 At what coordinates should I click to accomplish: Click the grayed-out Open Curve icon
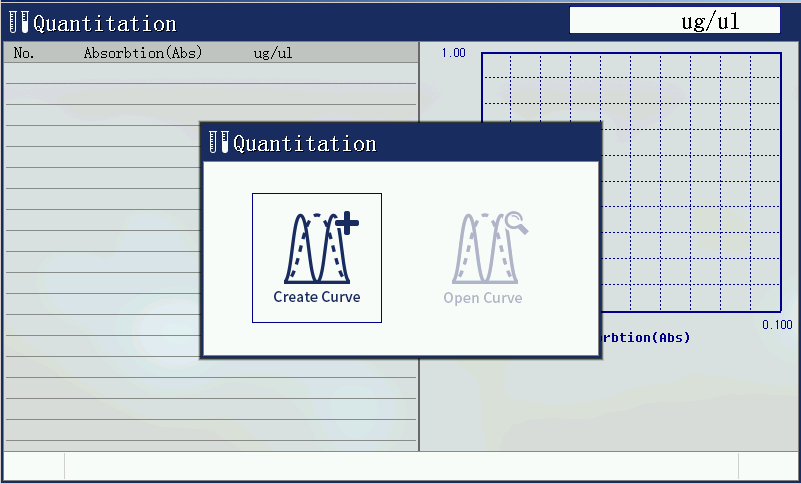(x=484, y=248)
